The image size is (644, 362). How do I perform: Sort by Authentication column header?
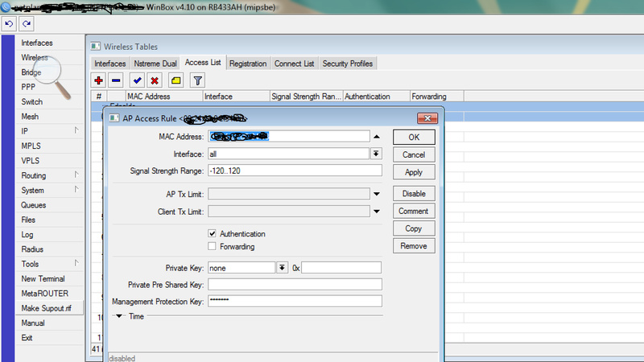(x=377, y=97)
